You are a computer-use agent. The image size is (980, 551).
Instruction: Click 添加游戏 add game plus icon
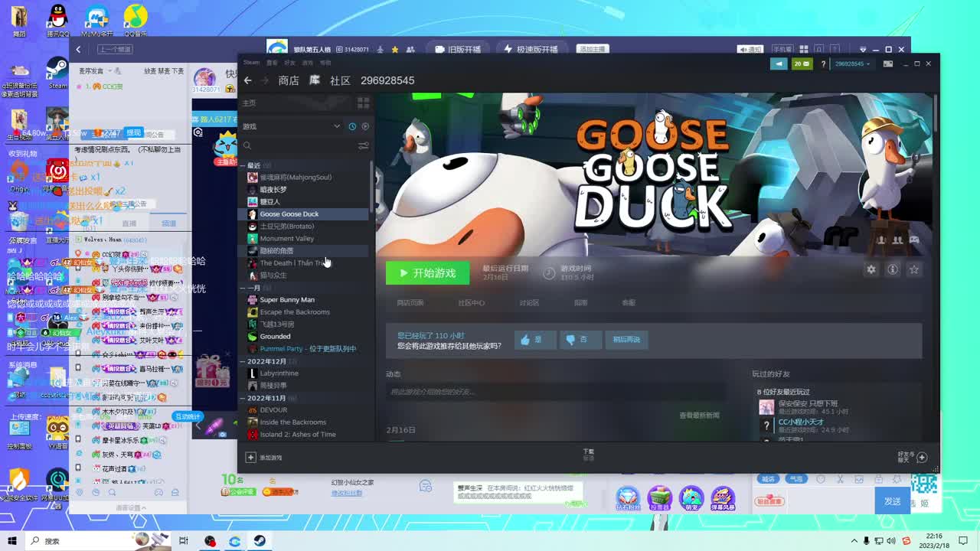pyautogui.click(x=250, y=458)
